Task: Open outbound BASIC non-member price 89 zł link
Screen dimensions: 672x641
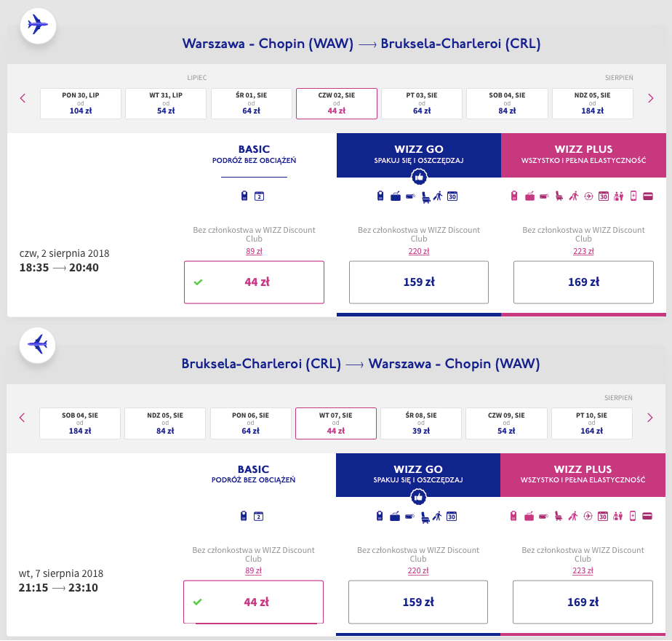Action: 254,251
